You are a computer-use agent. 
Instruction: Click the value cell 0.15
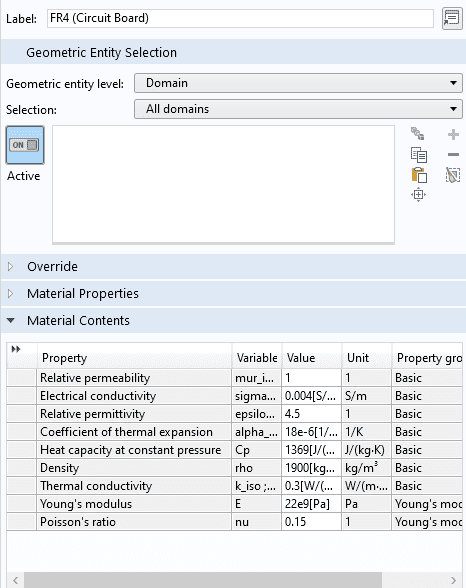tap(312, 522)
